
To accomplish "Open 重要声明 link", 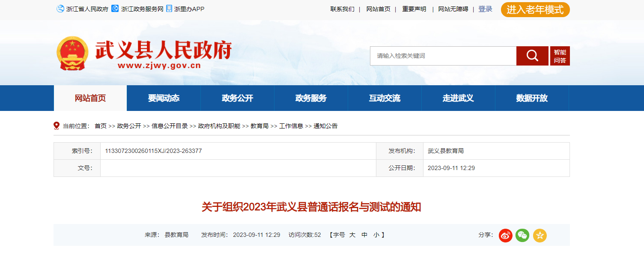I will (414, 9).
